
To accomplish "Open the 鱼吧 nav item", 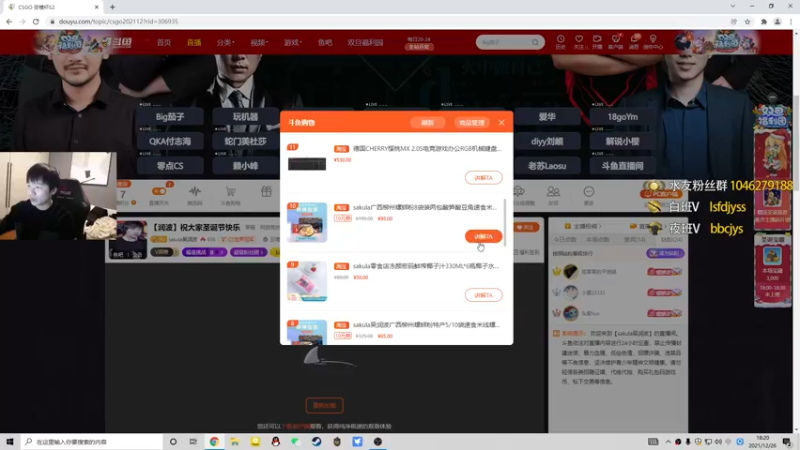I will point(324,42).
